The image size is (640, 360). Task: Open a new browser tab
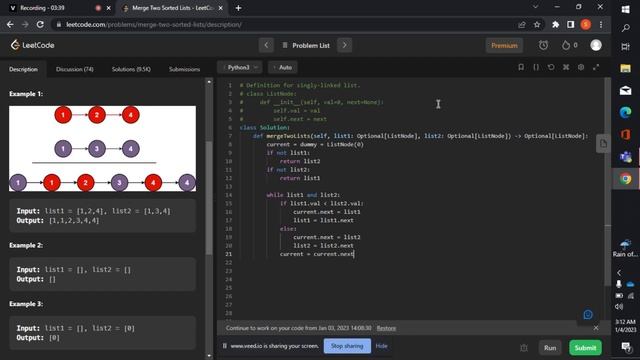238,8
